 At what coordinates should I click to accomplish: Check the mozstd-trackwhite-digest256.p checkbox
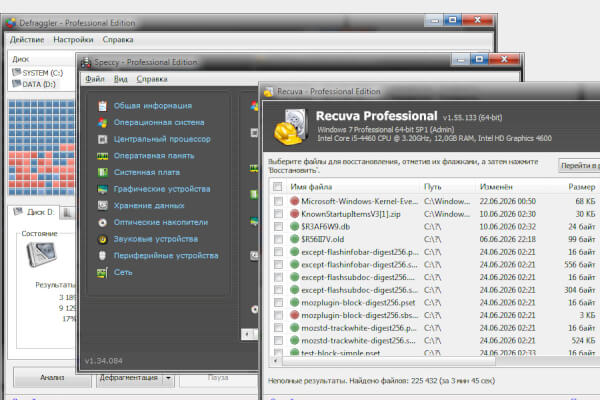[x=278, y=328]
